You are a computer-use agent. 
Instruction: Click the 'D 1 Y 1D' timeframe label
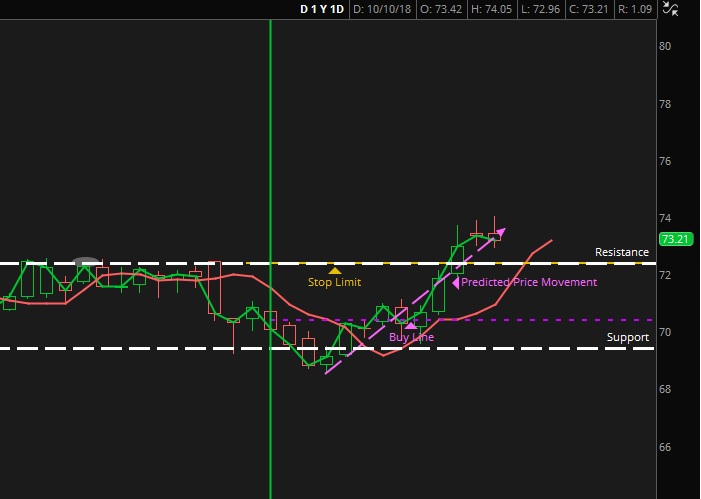click(x=322, y=9)
